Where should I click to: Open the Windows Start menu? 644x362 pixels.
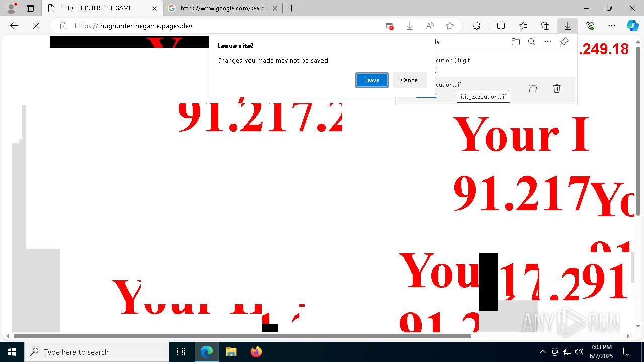pyautogui.click(x=12, y=352)
